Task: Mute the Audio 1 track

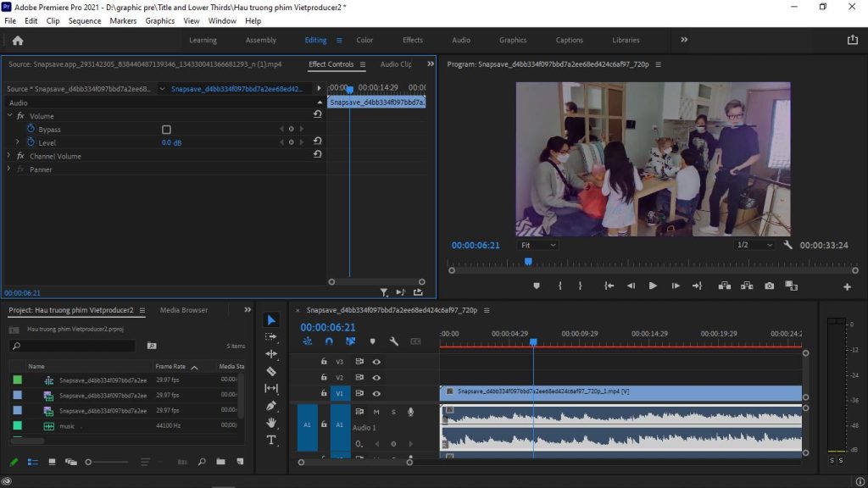Action: pyautogui.click(x=376, y=412)
